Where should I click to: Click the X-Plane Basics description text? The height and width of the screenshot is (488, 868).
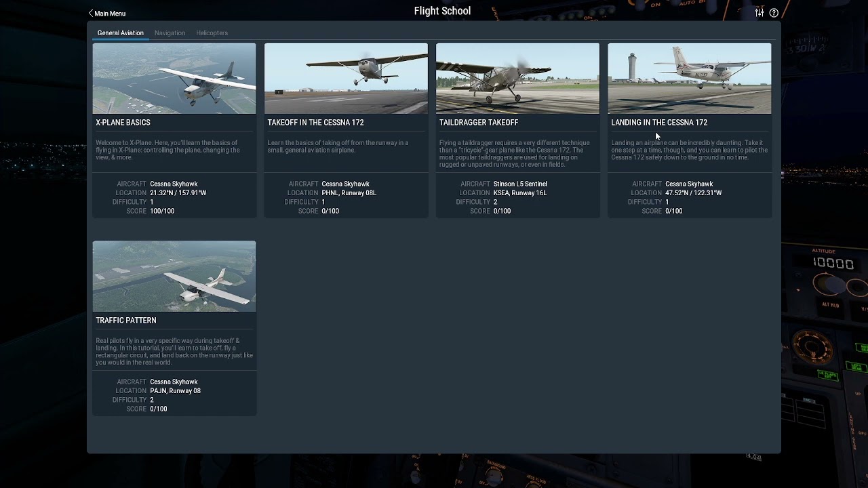coord(167,150)
